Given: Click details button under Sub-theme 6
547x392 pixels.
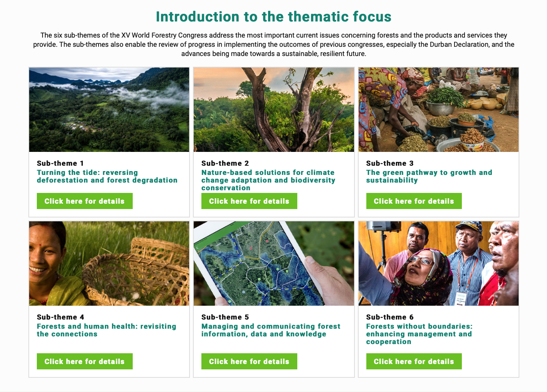Looking at the screenshot, I should pyautogui.click(x=414, y=361).
